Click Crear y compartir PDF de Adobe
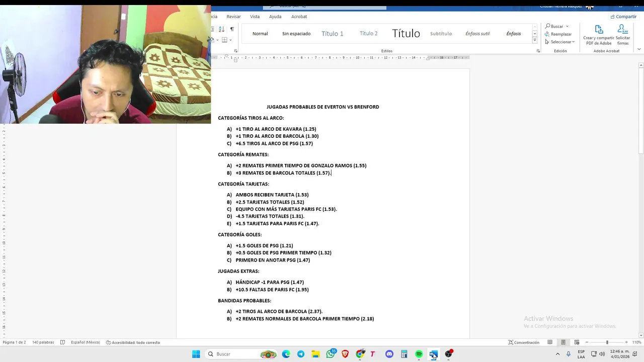 [599, 35]
